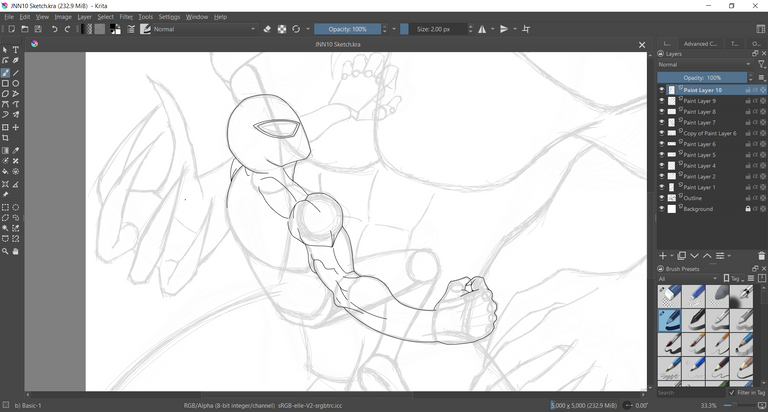Toggle lock on Background layer

pos(748,209)
